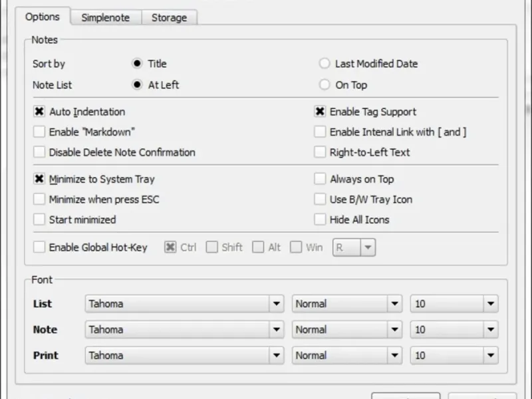The image size is (532, 399).
Task: Uncheck Enable Tag Support
Action: point(320,112)
